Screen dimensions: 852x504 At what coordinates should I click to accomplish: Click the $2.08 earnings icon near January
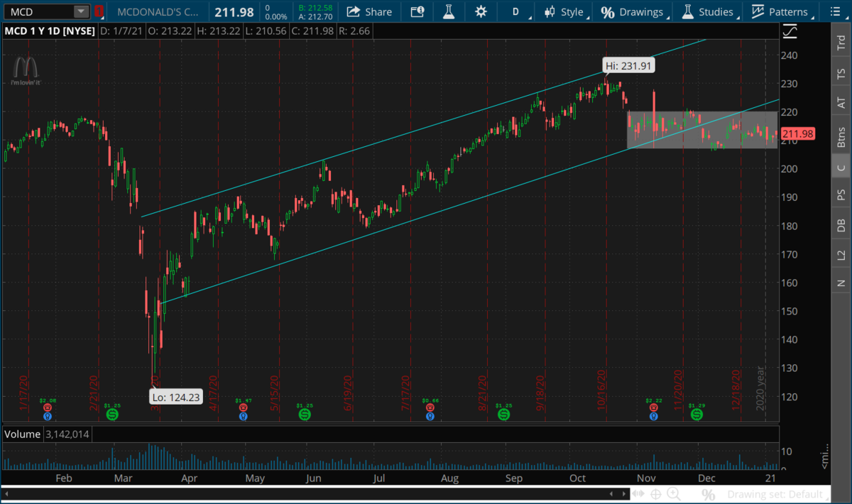click(x=48, y=408)
